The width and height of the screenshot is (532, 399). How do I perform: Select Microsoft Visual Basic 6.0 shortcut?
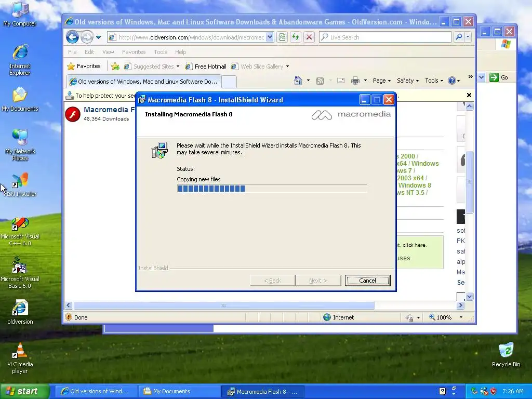(x=20, y=273)
